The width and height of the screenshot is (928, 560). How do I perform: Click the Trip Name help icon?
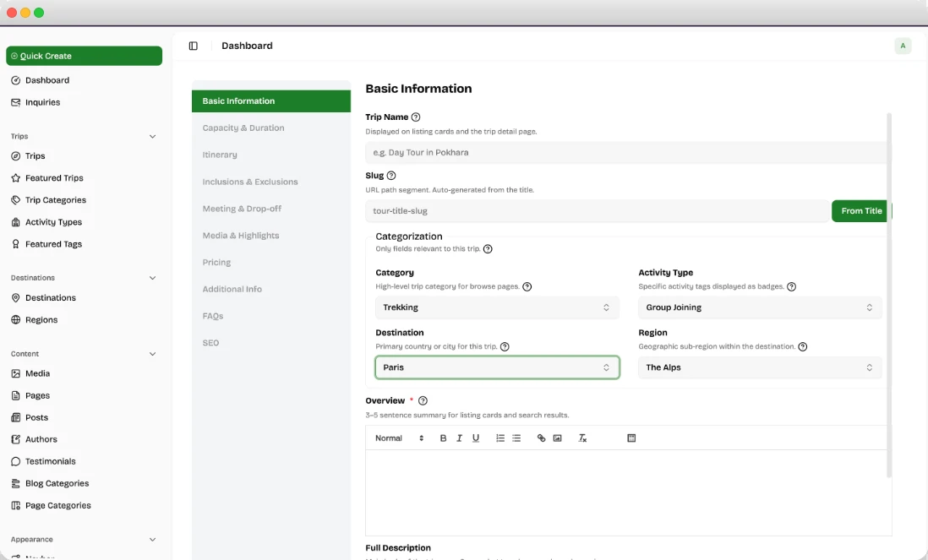[x=416, y=117]
